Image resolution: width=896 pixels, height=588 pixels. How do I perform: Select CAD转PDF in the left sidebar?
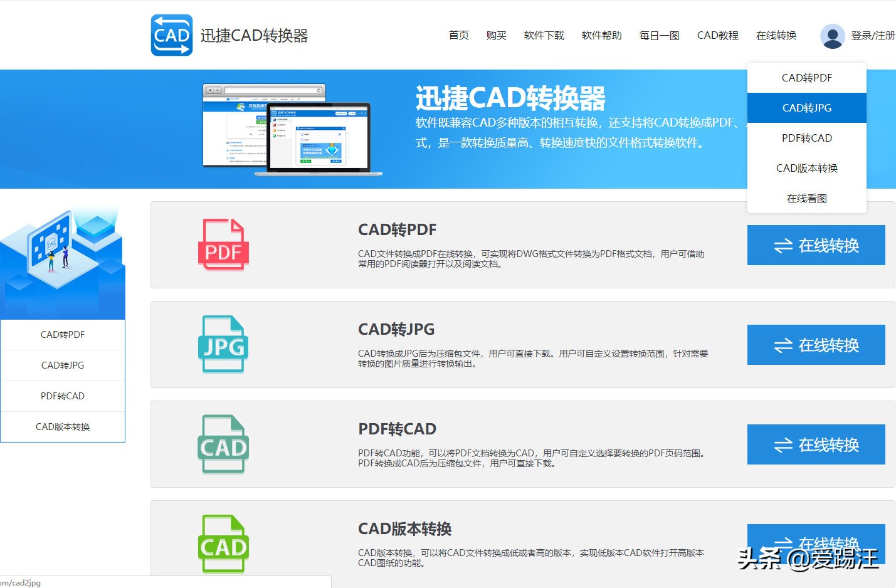click(x=62, y=334)
